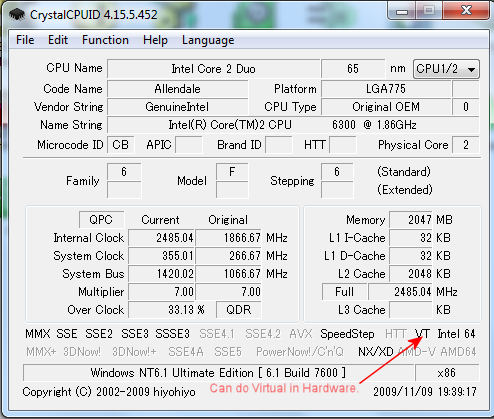The image size is (494, 419).
Task: Click original System Clock 266.67
Action: (x=229, y=256)
